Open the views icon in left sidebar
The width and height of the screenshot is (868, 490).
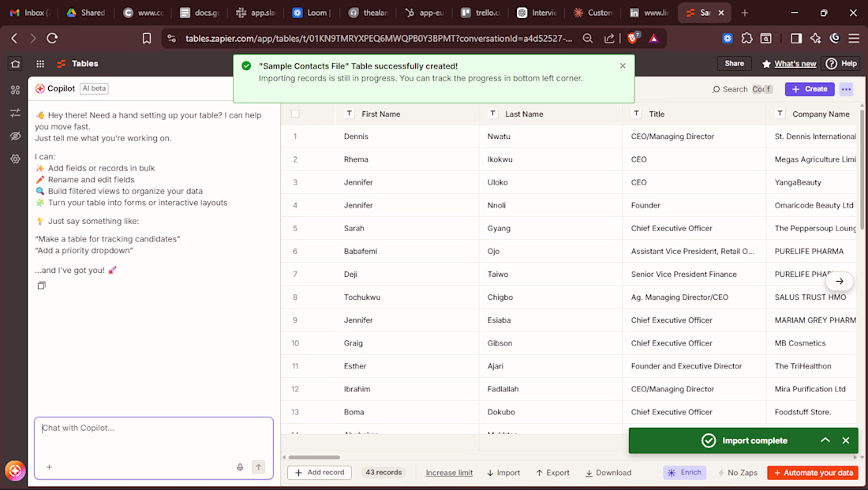(x=16, y=90)
